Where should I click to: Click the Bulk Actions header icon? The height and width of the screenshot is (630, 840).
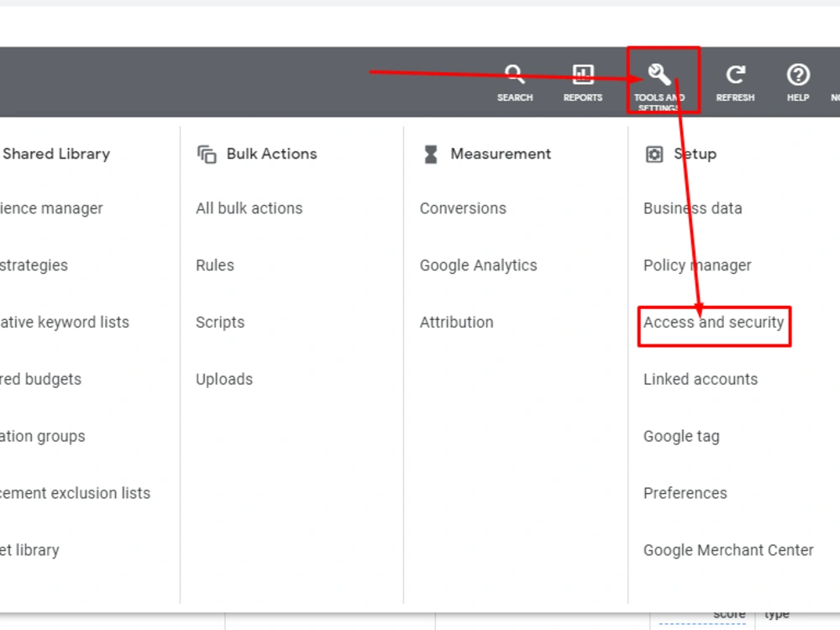coord(207,155)
